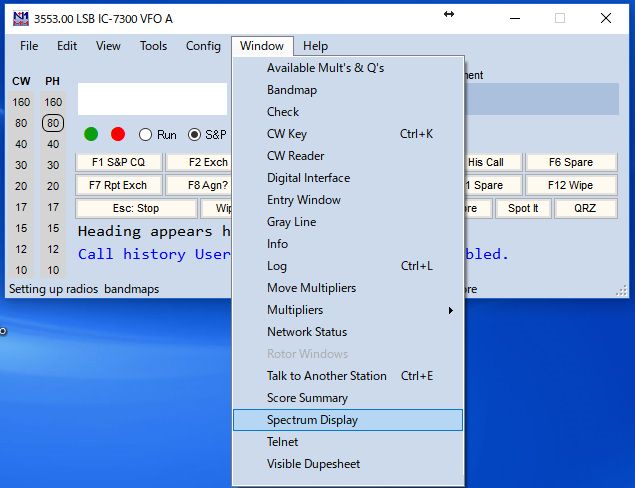Select CW 160 band

coord(21,102)
